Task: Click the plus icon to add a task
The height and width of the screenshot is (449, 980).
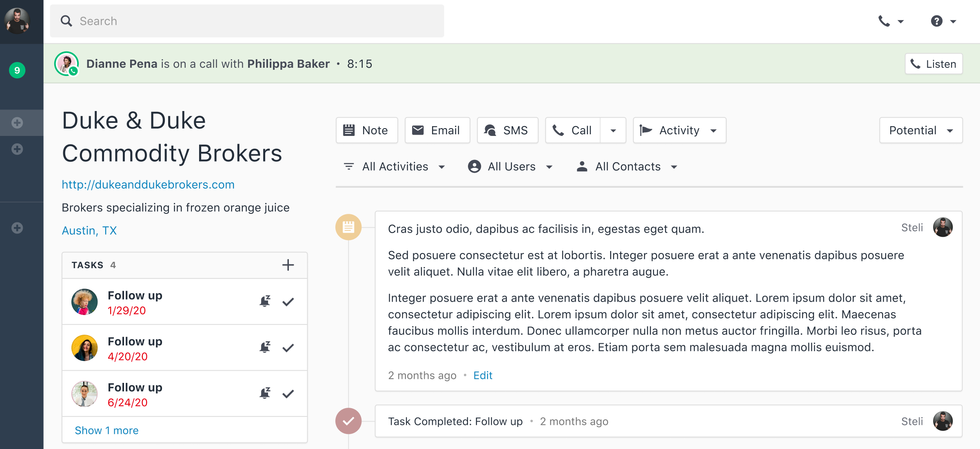Action: coord(288,265)
